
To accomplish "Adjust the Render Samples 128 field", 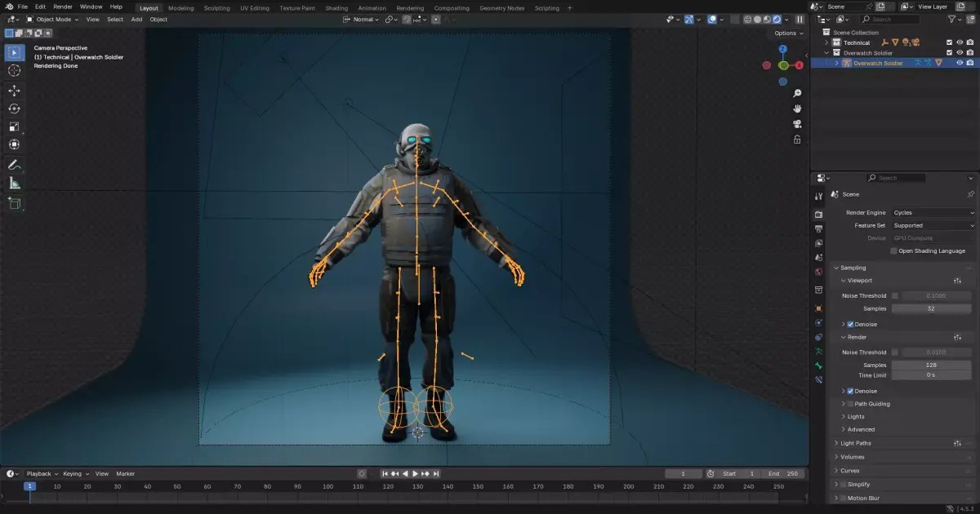I will pos(931,365).
